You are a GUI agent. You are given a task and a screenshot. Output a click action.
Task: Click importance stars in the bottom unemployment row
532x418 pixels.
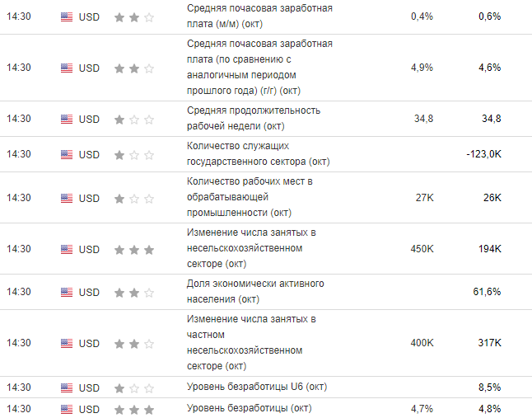(x=133, y=409)
